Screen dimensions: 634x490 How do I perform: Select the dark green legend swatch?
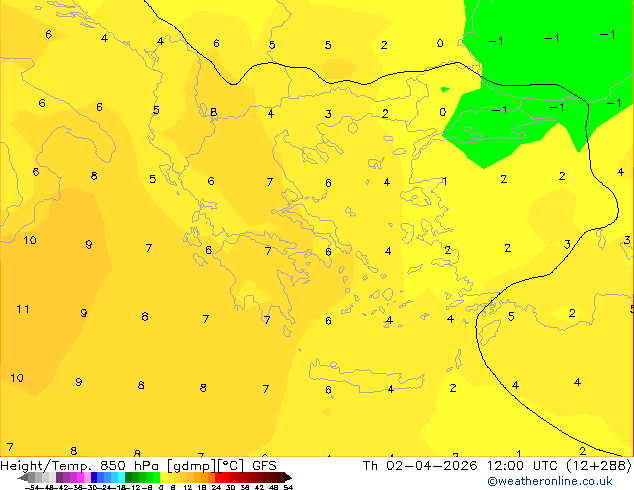[129, 477]
